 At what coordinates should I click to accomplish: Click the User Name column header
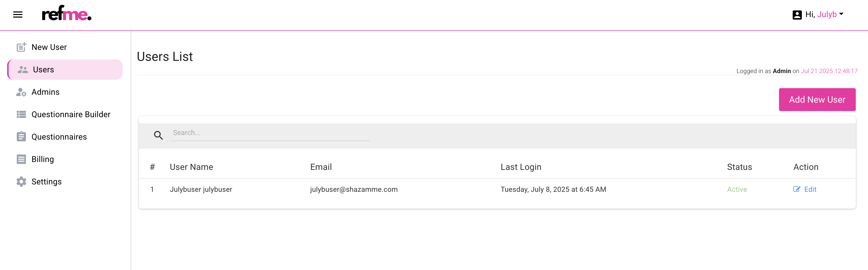click(x=191, y=167)
